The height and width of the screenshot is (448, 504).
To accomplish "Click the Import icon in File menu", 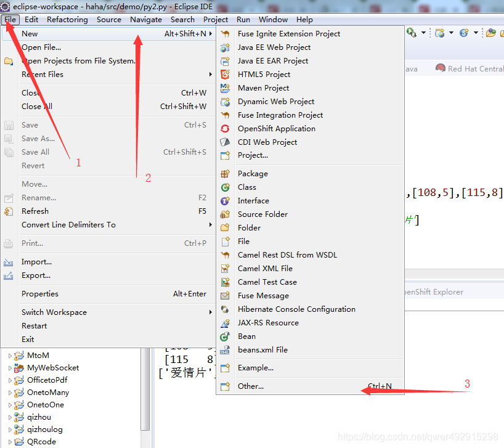I will (9, 263).
